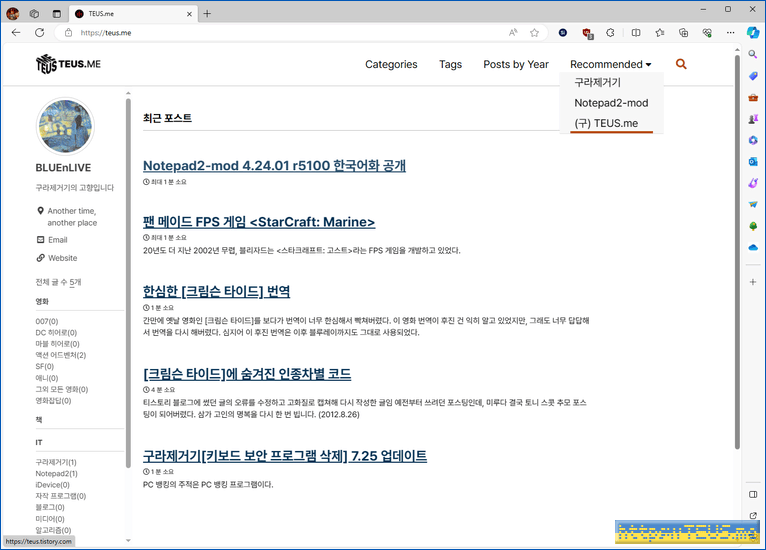Open the Categories menu item
The height and width of the screenshot is (550, 766).
point(391,64)
